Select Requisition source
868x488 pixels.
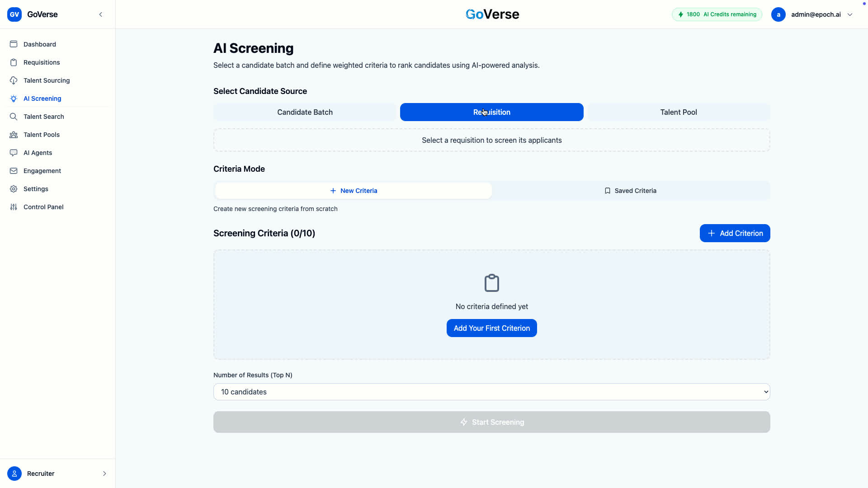click(x=491, y=112)
